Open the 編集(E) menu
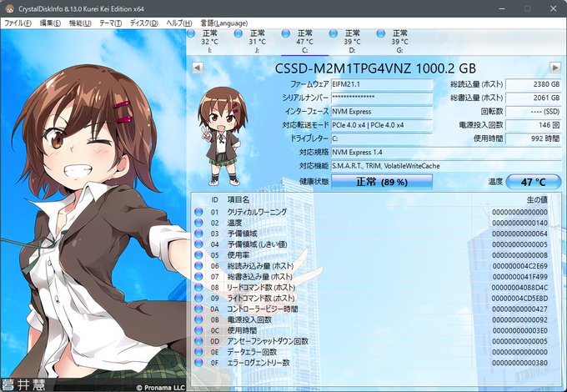Viewport: 567px width, 392px height. 50,23
